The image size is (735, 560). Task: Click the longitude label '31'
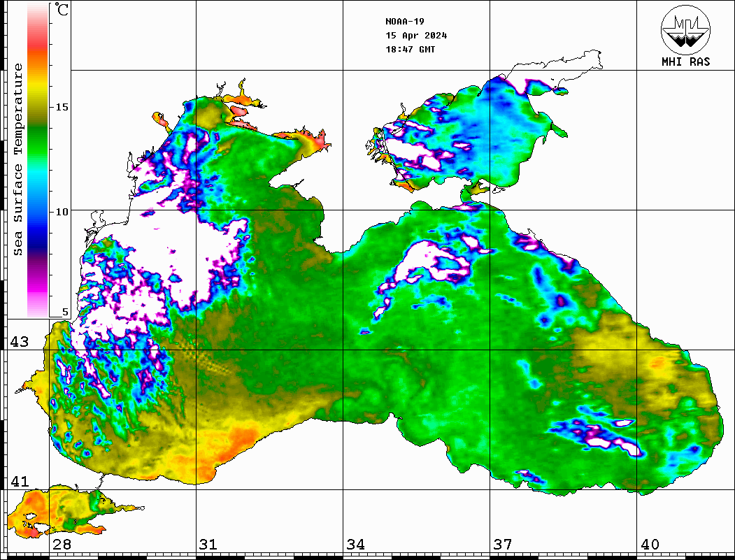208,545
